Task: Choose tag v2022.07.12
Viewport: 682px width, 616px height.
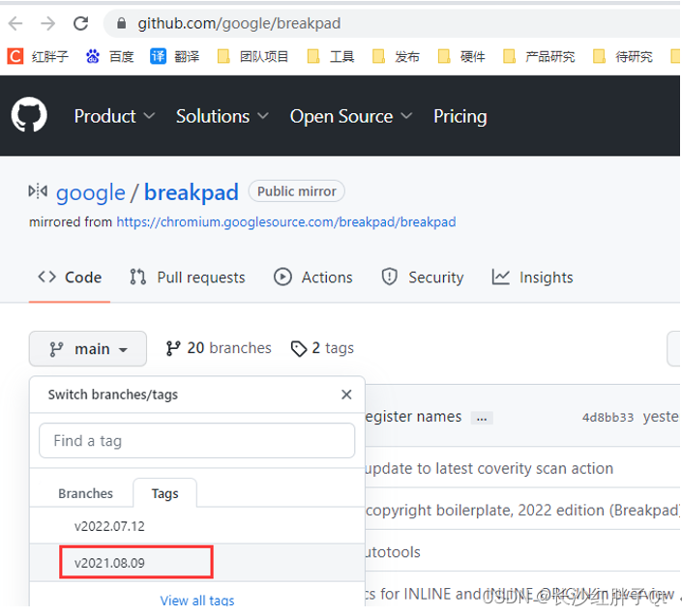Action: click(x=197, y=526)
